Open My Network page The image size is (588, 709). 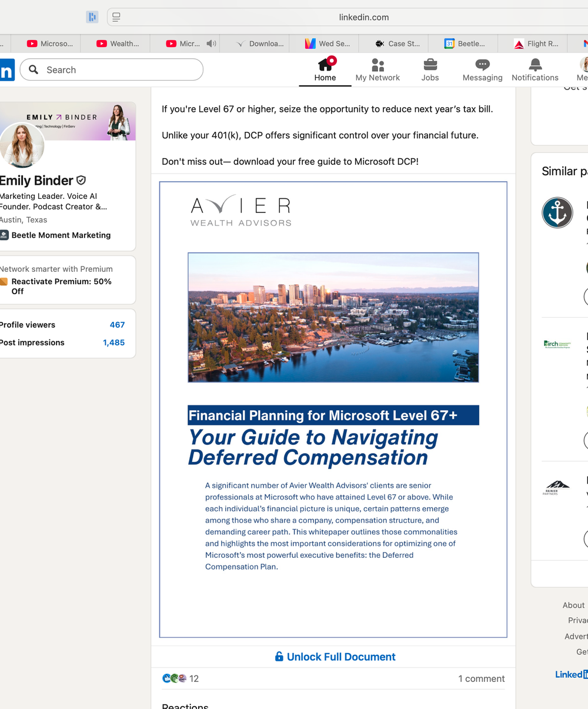coord(377,70)
